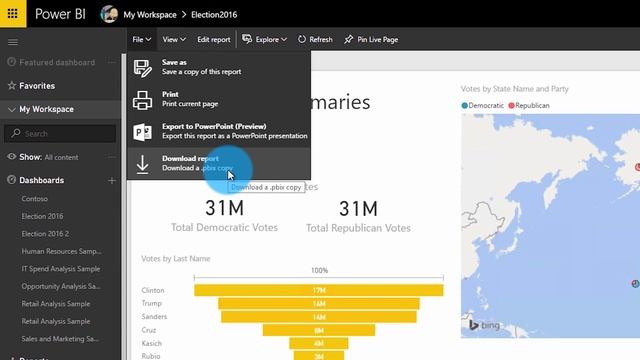Click Votes by State Name and Party title
Screen dimensions: 640x360
pos(514,89)
